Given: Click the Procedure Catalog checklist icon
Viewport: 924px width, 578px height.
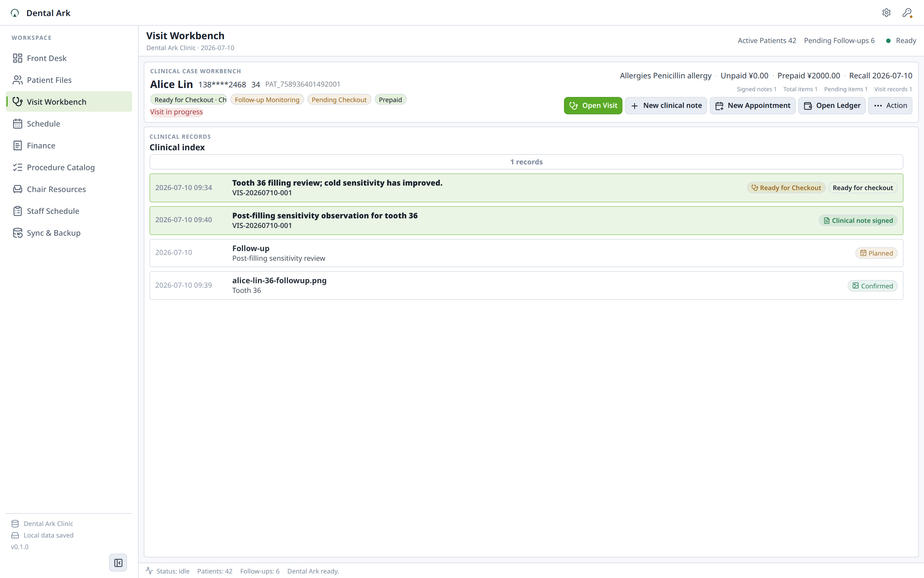Looking at the screenshot, I should click(x=18, y=167).
